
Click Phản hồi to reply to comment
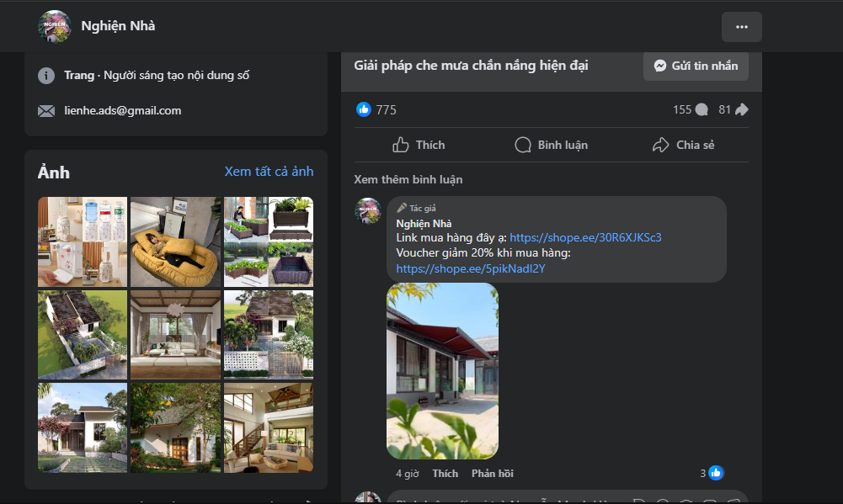coord(493,474)
